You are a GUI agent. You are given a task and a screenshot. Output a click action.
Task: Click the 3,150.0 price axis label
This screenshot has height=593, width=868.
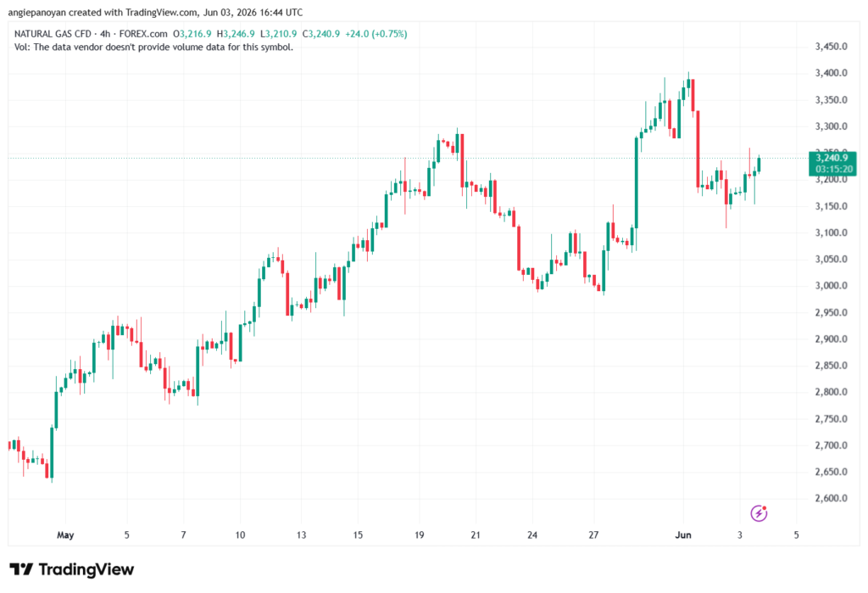pyautogui.click(x=831, y=206)
